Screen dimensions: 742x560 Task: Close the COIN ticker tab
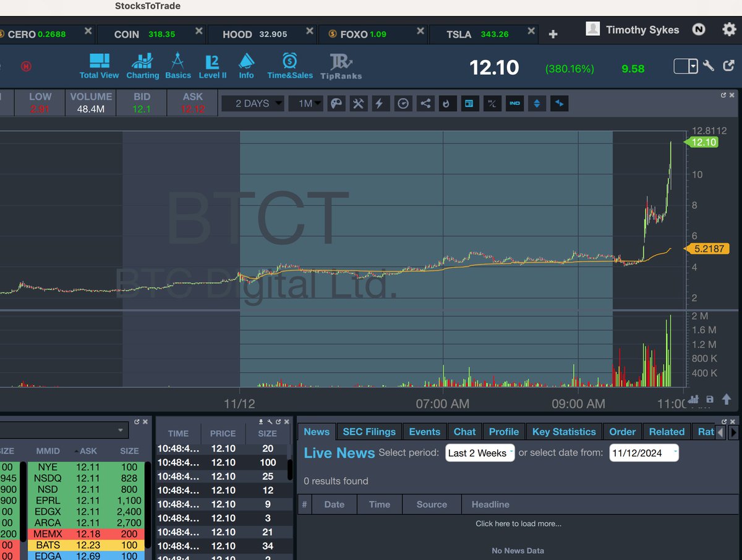(x=198, y=31)
